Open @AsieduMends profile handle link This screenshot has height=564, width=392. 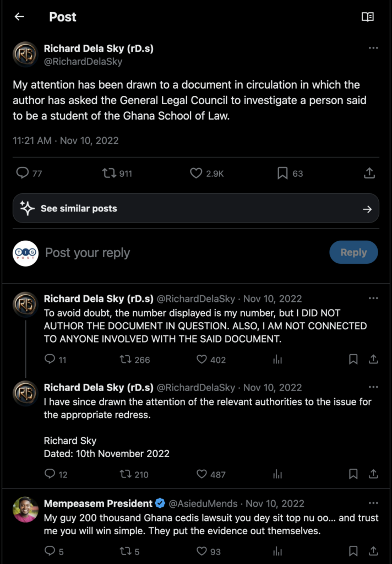(x=204, y=503)
